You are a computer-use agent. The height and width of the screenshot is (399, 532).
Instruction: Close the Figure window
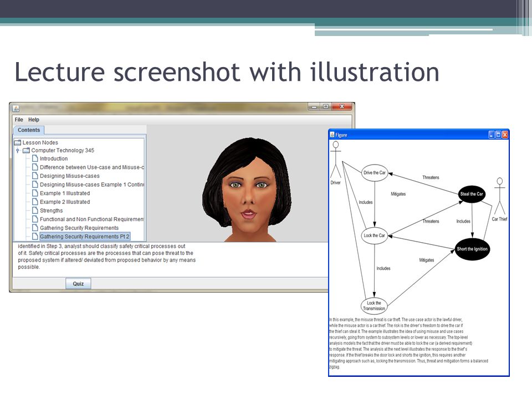pyautogui.click(x=505, y=135)
